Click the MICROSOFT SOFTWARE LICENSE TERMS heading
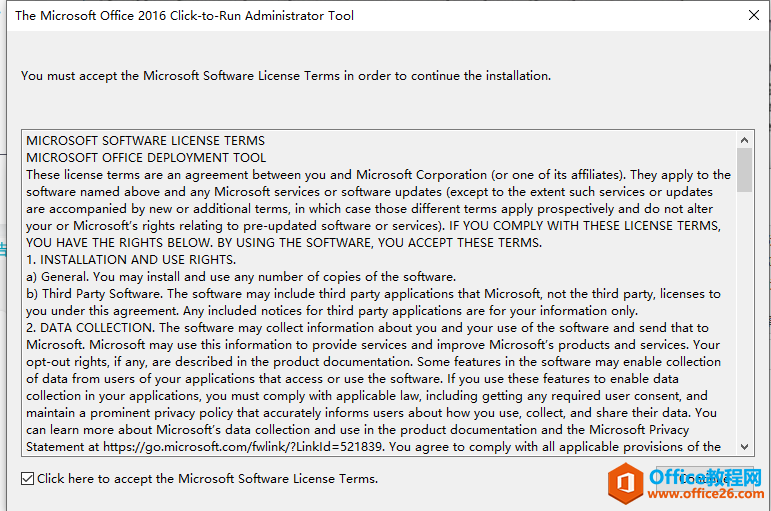 click(146, 141)
